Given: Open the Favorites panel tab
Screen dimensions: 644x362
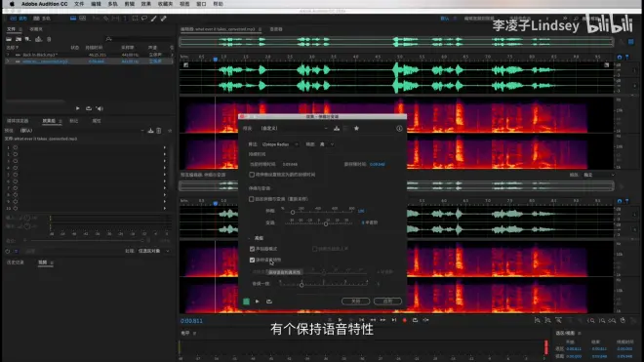Looking at the screenshot, I should [x=36, y=29].
